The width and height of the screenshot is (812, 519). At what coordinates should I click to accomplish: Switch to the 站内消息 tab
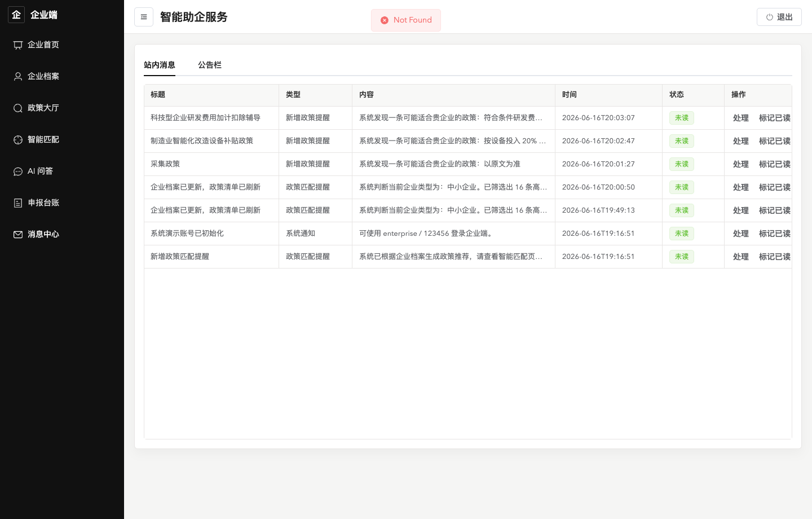(160, 65)
